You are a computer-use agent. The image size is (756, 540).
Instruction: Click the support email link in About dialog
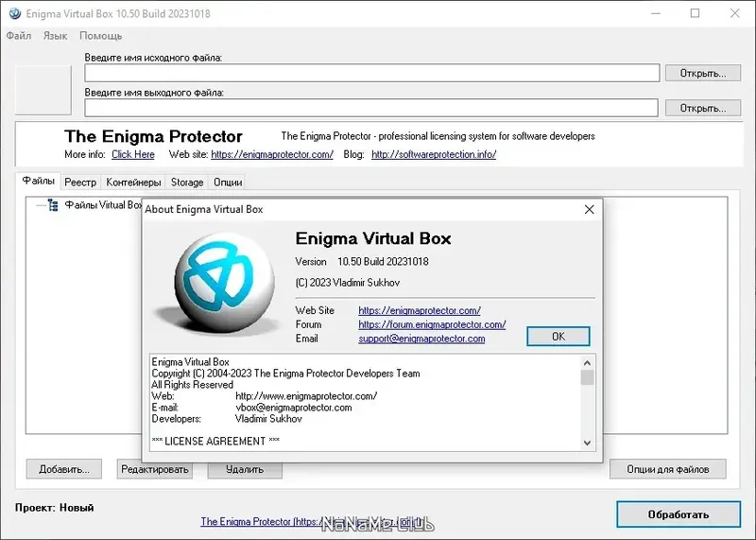click(x=421, y=339)
